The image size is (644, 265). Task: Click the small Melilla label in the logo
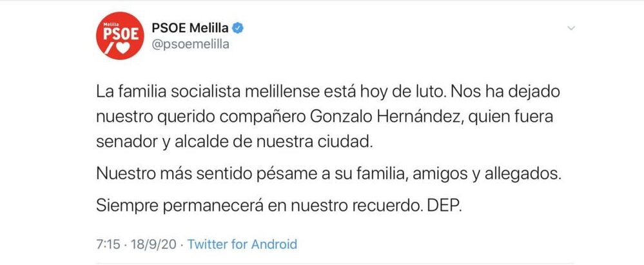(109, 25)
